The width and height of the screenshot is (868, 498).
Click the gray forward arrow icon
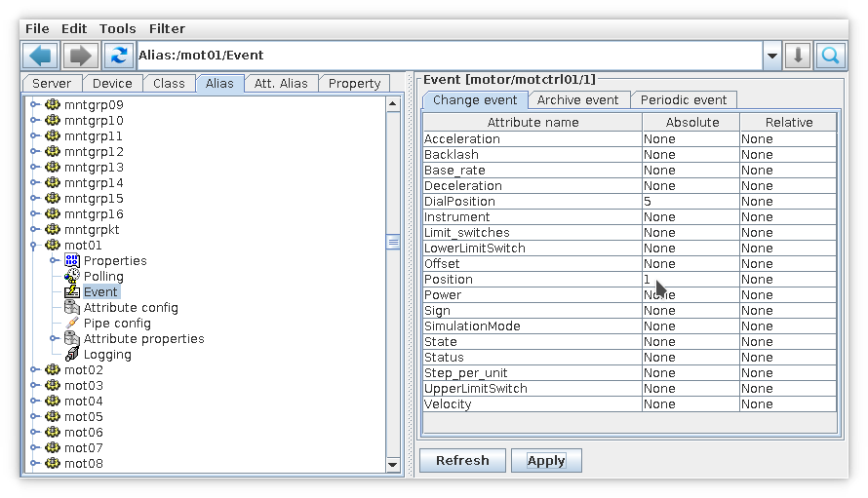click(81, 56)
